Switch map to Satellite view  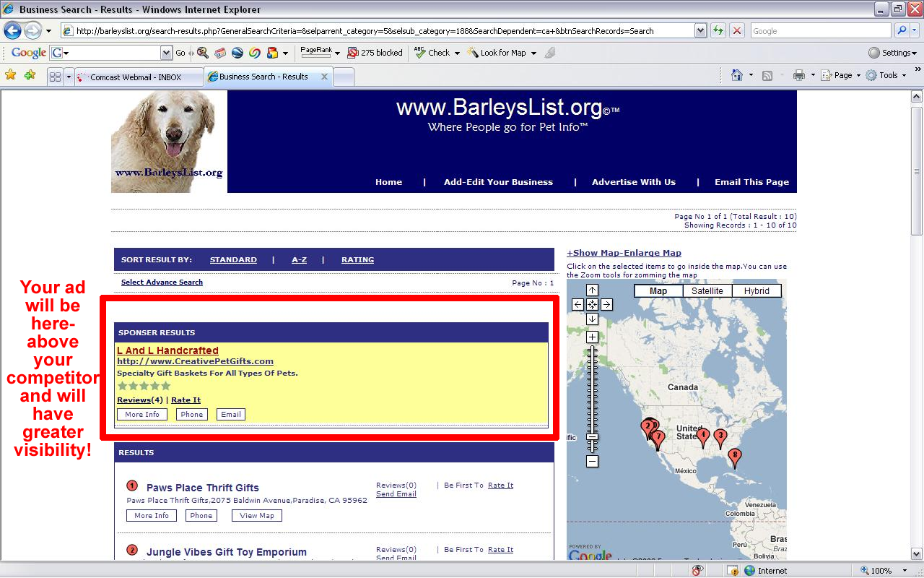point(707,291)
